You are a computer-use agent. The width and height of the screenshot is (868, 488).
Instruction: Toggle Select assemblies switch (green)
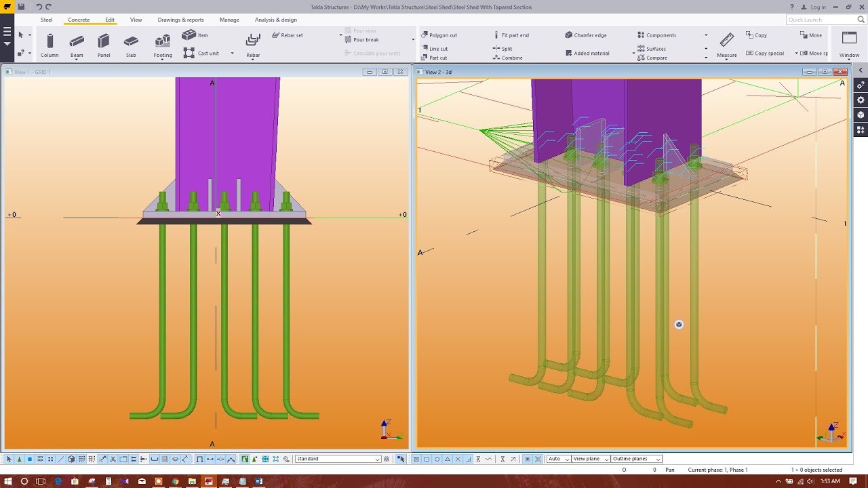coord(245,459)
